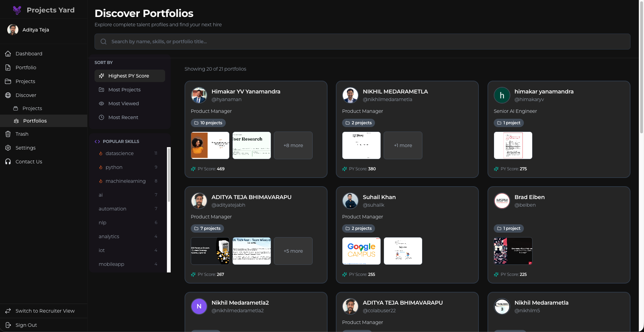Filter by the ai skill
Viewport: 644px width, 332px height.
(128, 195)
